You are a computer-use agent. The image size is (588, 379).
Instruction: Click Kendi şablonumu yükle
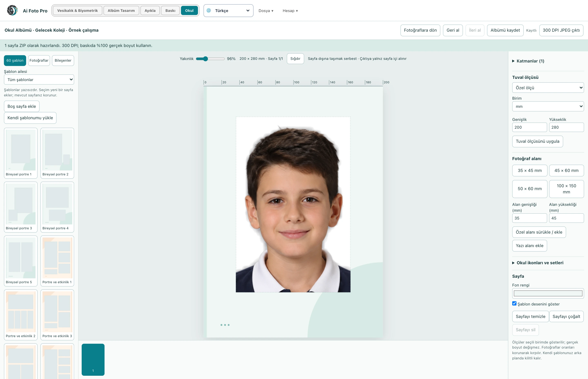(x=30, y=118)
